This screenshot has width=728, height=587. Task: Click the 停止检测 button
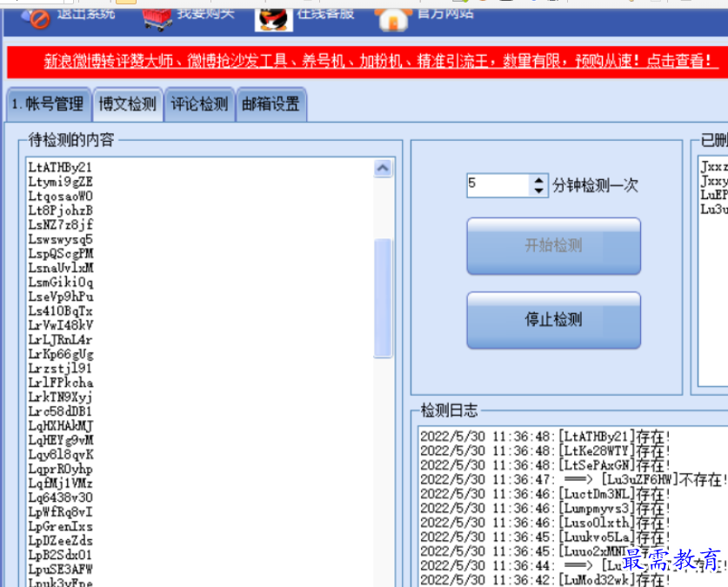[553, 320]
